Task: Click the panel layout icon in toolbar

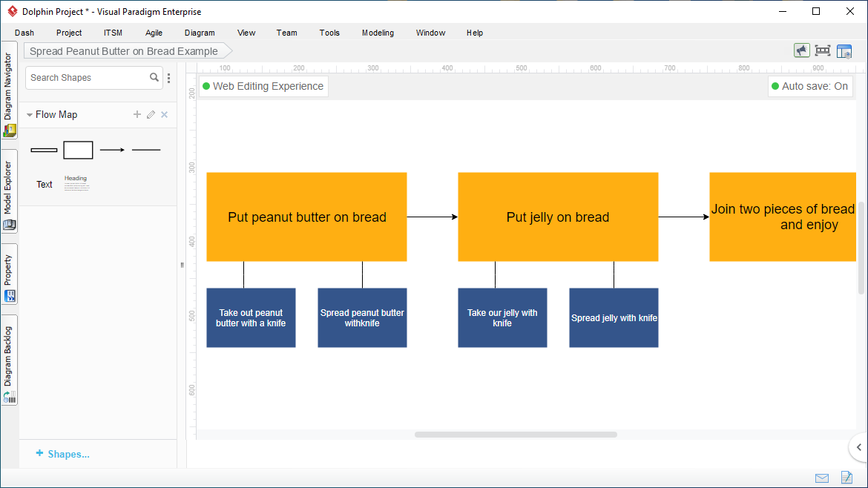Action: (x=844, y=51)
